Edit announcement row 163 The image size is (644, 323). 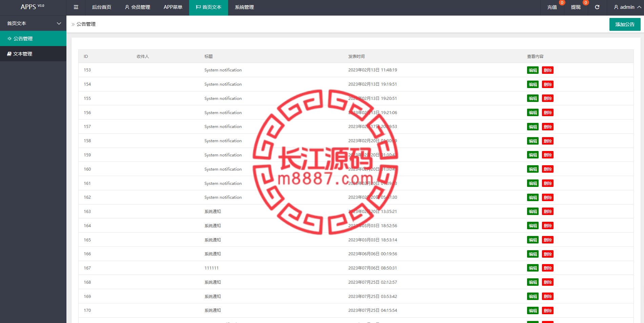tap(533, 212)
